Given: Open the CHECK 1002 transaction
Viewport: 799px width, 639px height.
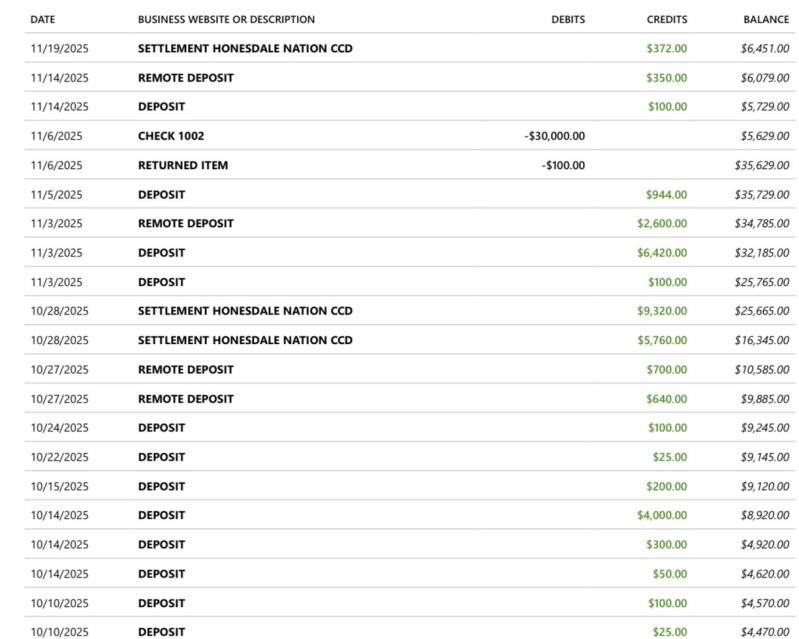Looking at the screenshot, I should click(x=171, y=136).
